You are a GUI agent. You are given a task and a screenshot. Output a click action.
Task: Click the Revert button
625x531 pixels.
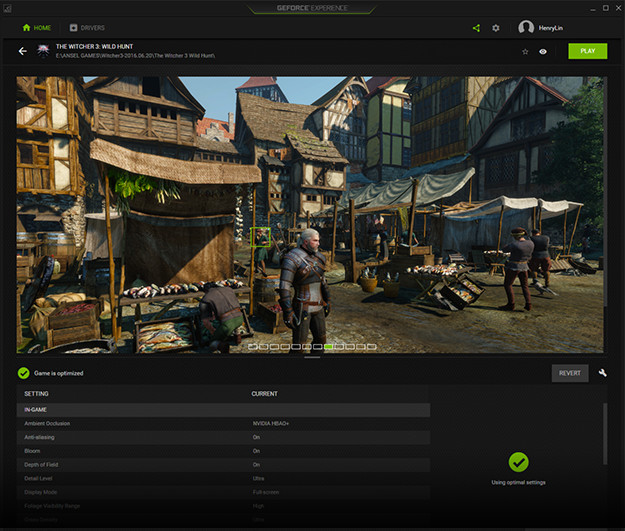(570, 373)
